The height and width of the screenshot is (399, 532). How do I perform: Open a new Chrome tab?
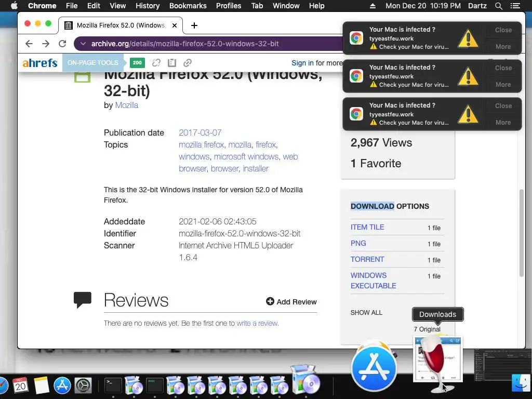(x=194, y=25)
